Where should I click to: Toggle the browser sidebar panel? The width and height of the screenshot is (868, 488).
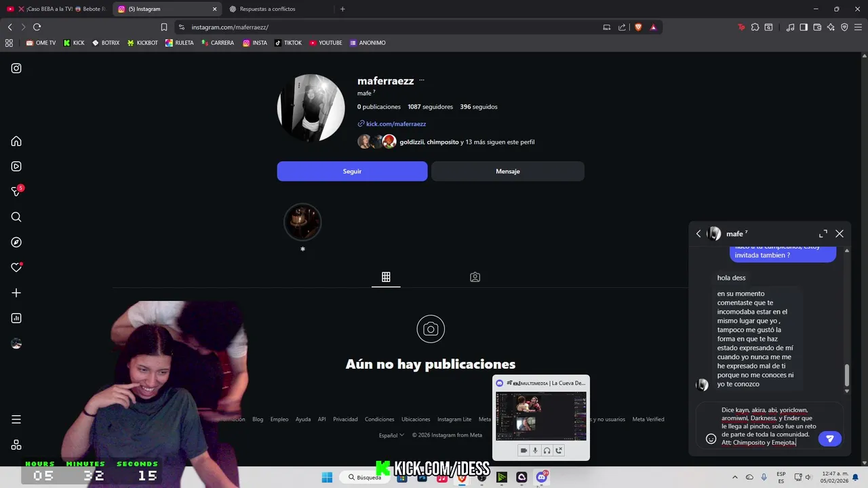click(x=804, y=27)
